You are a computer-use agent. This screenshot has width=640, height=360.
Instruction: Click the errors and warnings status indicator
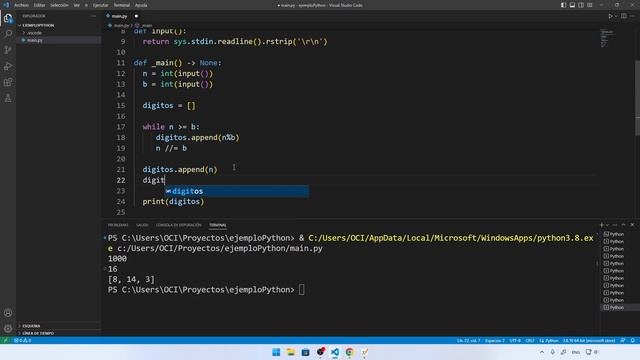(22, 340)
